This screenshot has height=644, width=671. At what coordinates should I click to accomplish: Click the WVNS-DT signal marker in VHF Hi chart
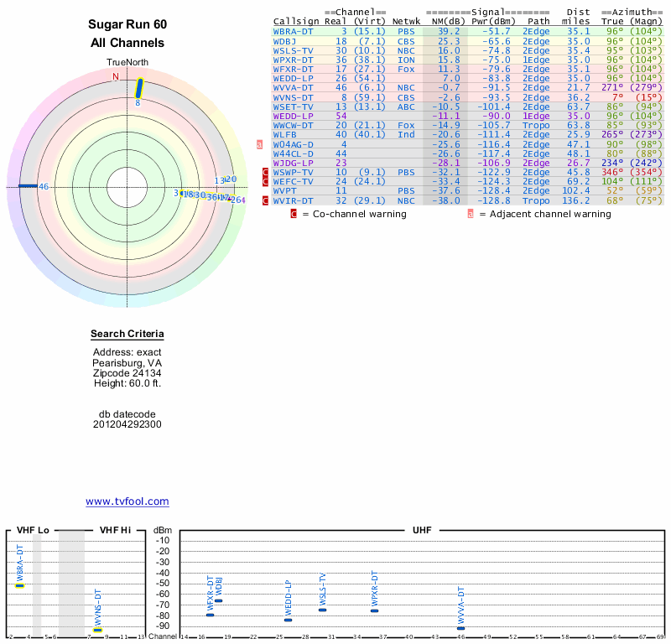point(97,629)
